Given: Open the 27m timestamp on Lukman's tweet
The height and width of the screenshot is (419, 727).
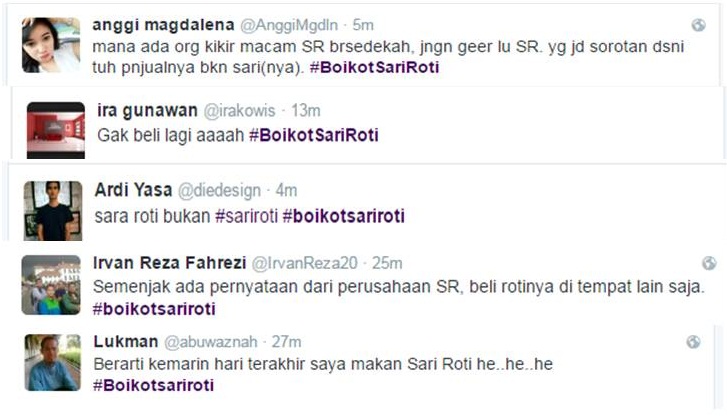Looking at the screenshot, I should [x=286, y=342].
